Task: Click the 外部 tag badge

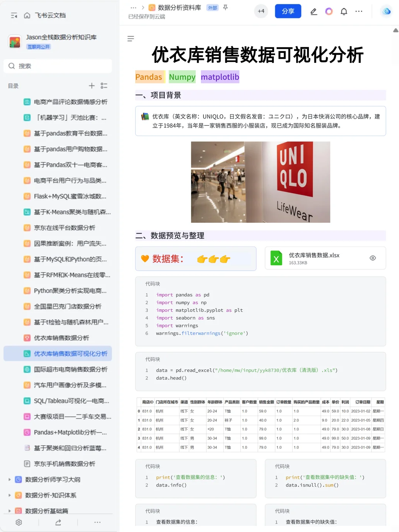Action: coord(212,8)
